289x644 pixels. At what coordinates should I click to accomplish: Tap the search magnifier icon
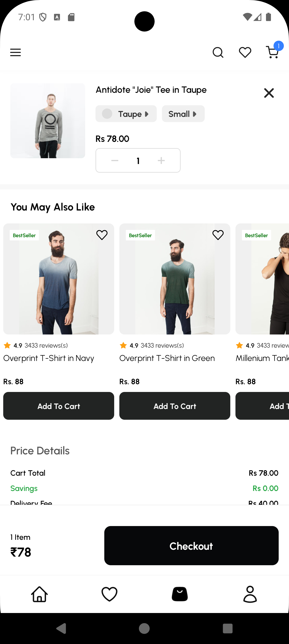[218, 53]
